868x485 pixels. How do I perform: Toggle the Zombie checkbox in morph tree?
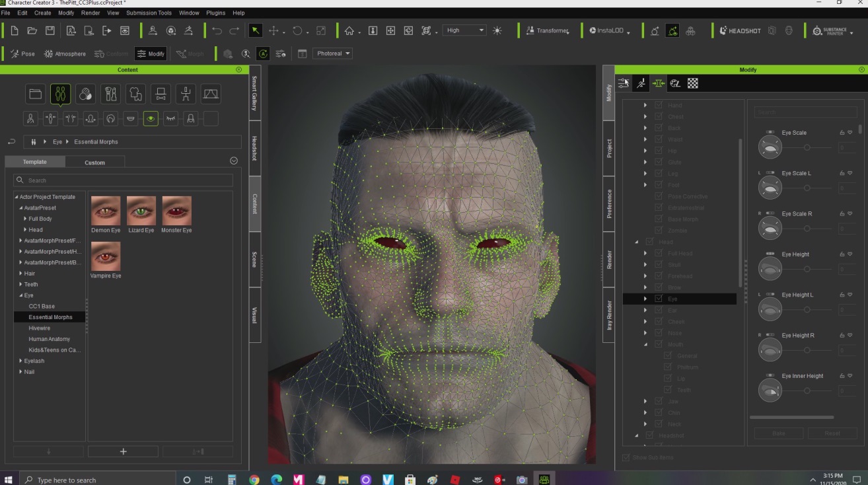pyautogui.click(x=659, y=230)
